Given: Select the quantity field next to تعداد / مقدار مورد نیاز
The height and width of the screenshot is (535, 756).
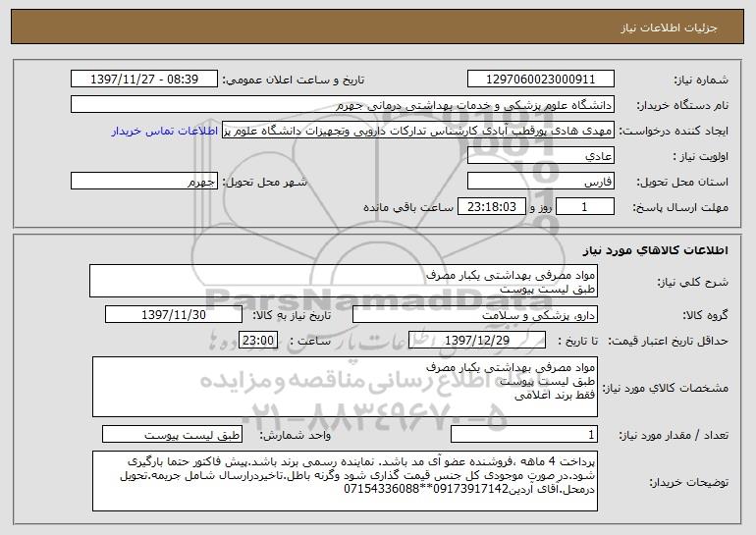Looking at the screenshot, I should coord(524,434).
